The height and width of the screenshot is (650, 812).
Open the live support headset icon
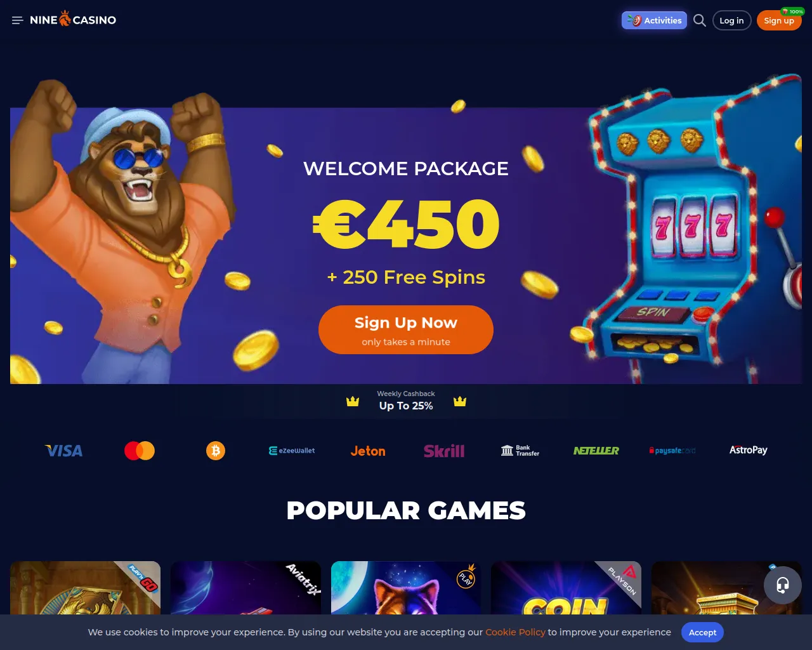click(783, 585)
